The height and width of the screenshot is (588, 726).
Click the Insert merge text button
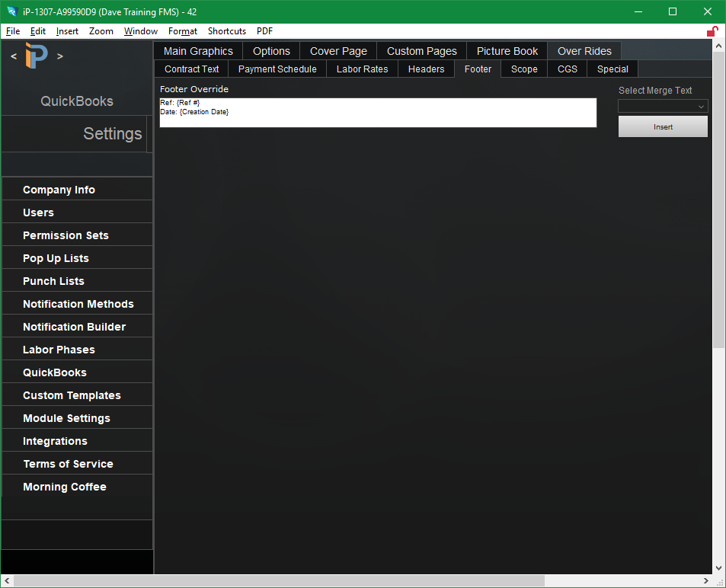(x=662, y=126)
